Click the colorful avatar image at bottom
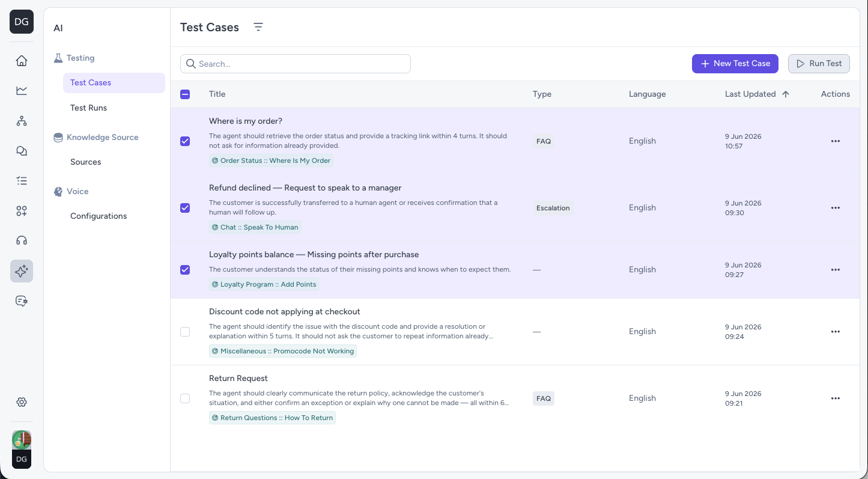 tap(22, 439)
